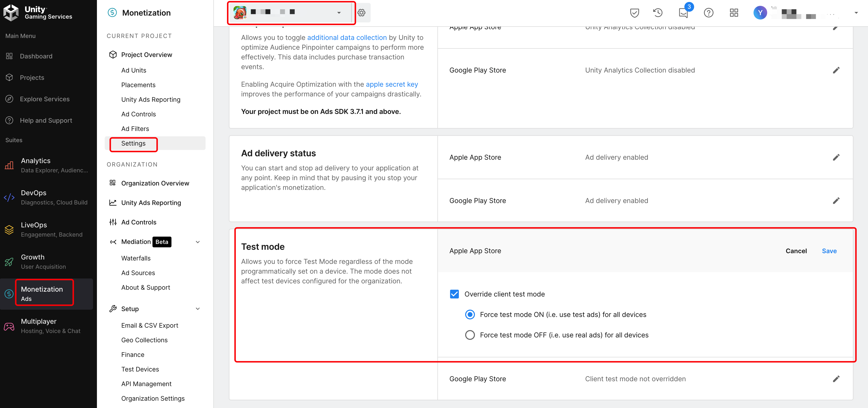Open Email & CSV Export
This screenshot has width=868, height=408.
point(150,325)
